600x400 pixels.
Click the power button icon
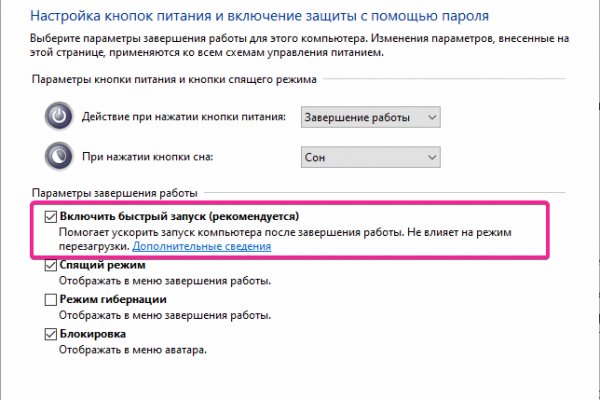59,117
